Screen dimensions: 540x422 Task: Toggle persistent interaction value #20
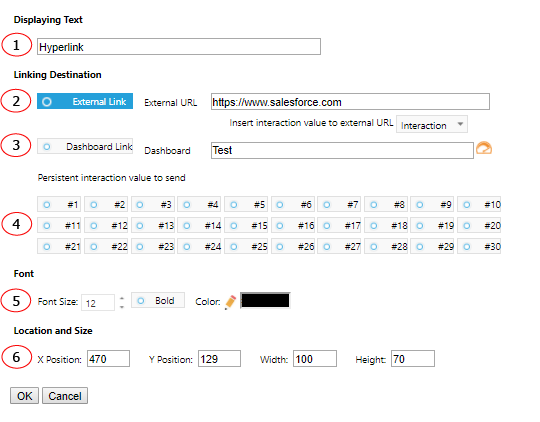479,225
